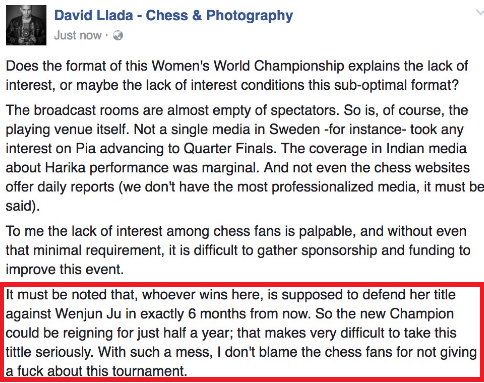The image size is (484, 383).
Task: Click the word "Champion" in highlighted paragraph
Action: click(422, 314)
